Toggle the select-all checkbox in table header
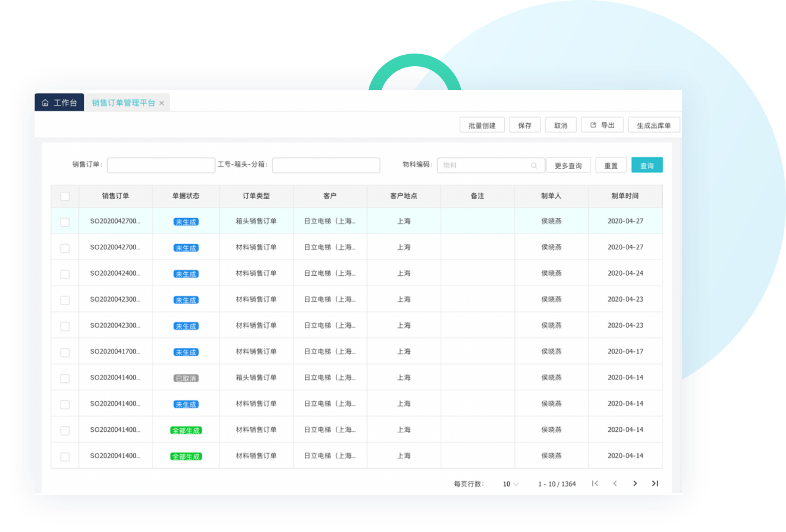The height and width of the screenshot is (532, 786). [65, 196]
